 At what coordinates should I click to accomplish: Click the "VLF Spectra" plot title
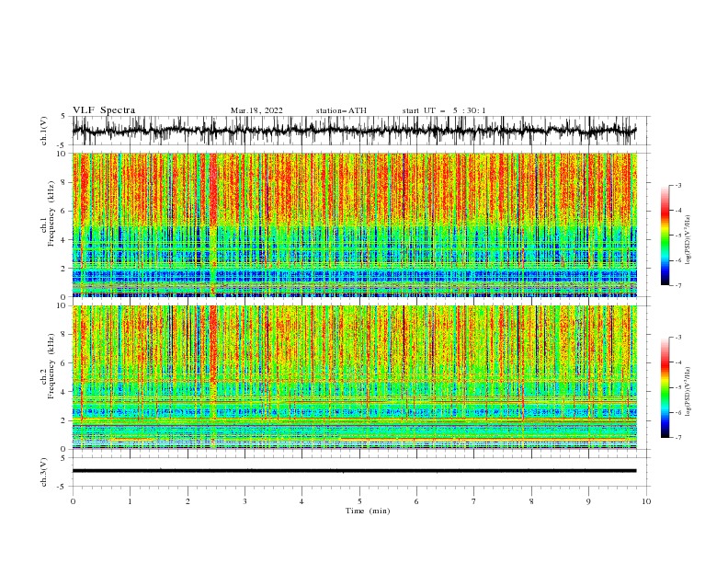click(x=104, y=110)
